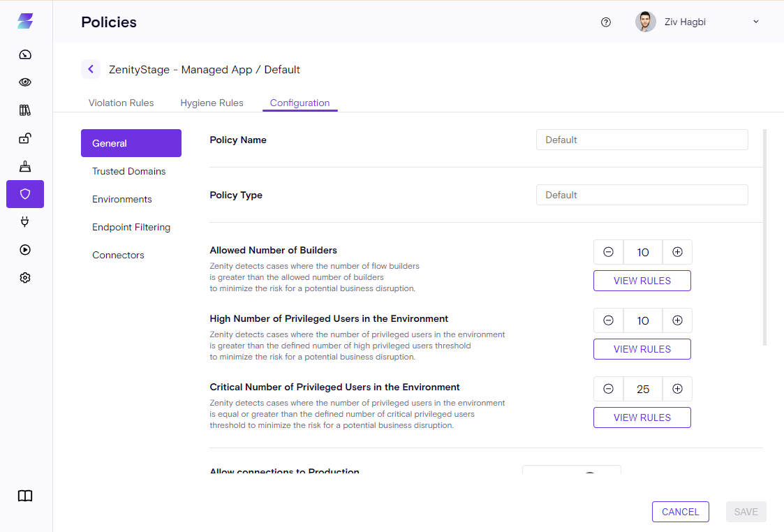Go back using the left chevron button

[x=91, y=69]
